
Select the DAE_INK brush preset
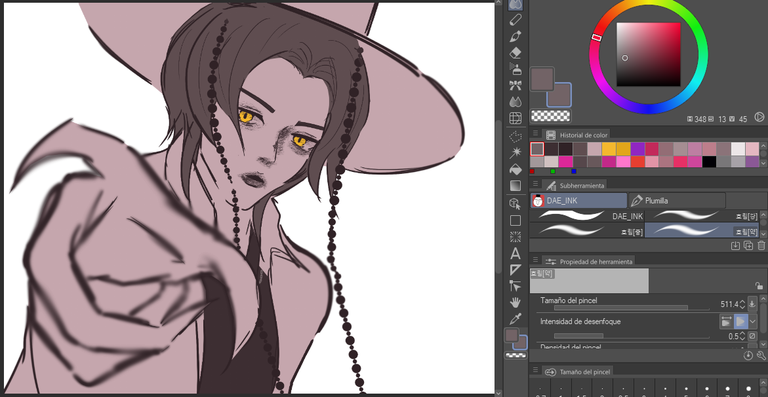pyautogui.click(x=587, y=215)
